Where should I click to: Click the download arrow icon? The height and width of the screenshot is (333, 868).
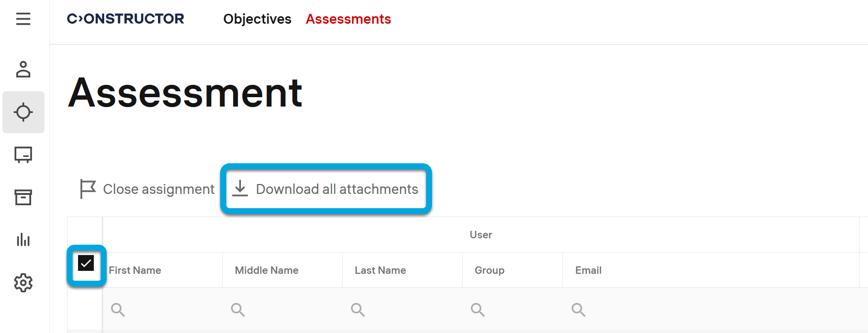tap(240, 188)
